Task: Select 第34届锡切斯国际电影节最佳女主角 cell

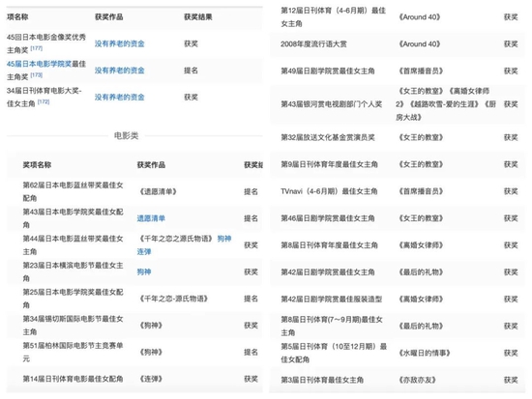Action: click(73, 326)
